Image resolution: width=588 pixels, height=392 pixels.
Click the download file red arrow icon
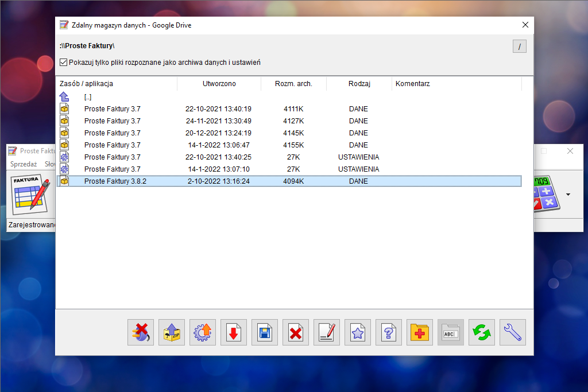click(x=234, y=332)
